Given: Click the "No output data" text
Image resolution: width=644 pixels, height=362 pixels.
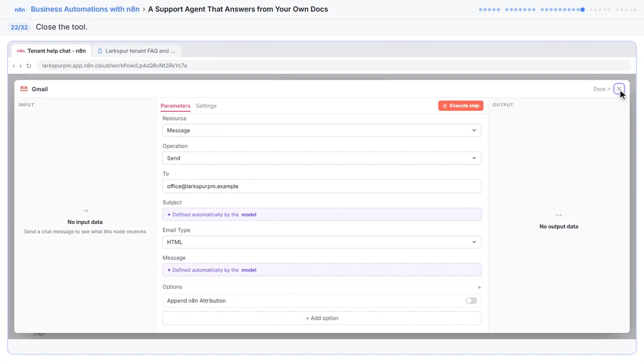Looking at the screenshot, I should [558, 227].
